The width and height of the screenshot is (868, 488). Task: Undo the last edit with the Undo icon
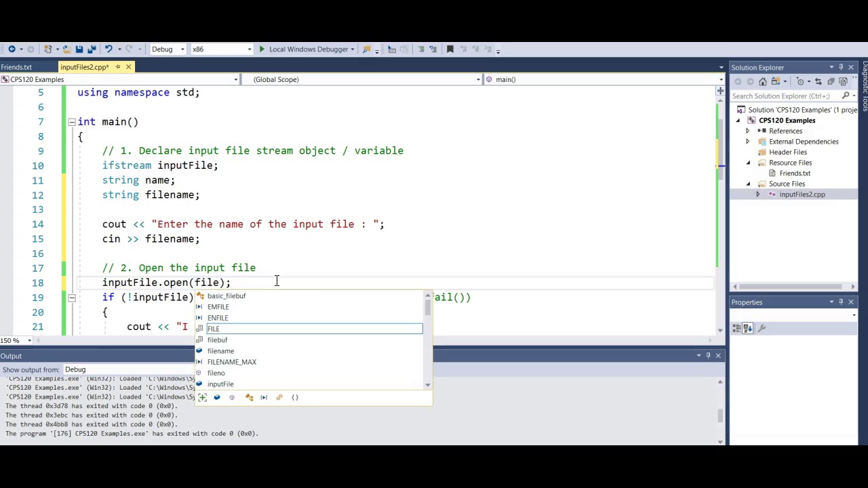pyautogui.click(x=108, y=49)
